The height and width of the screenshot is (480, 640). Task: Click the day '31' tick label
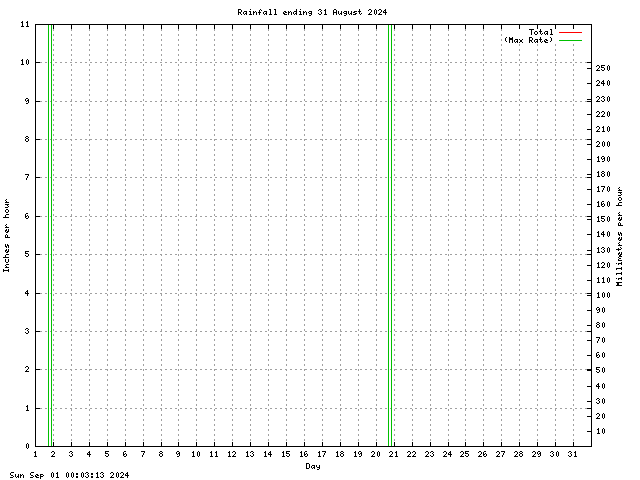tap(572, 454)
